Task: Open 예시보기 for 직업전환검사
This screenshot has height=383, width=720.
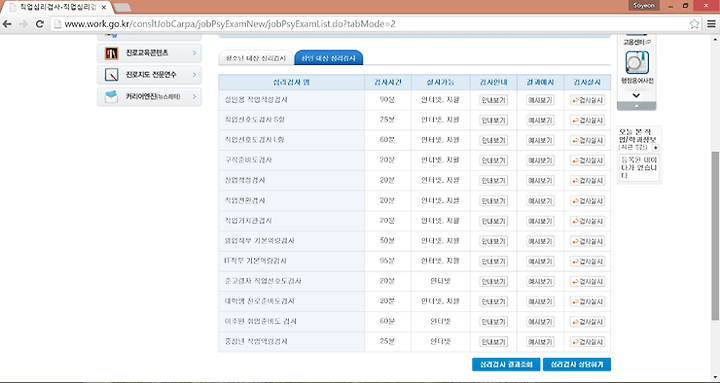Action: click(x=540, y=201)
